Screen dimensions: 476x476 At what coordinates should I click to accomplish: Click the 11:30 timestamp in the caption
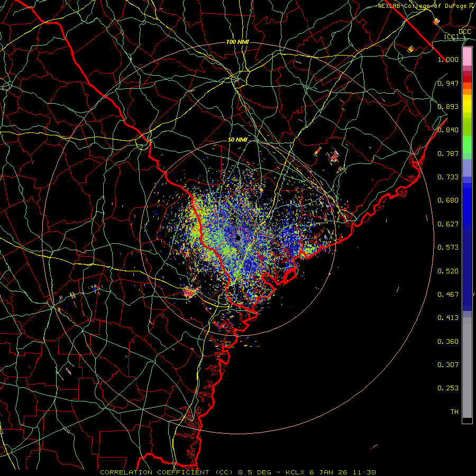364,472
